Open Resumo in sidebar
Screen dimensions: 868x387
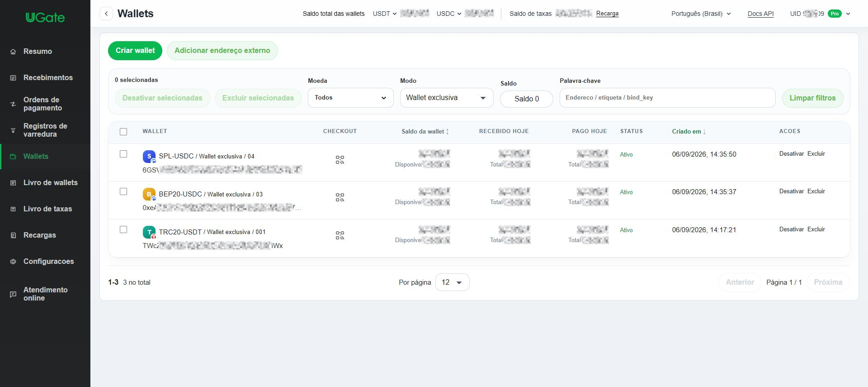(45, 52)
